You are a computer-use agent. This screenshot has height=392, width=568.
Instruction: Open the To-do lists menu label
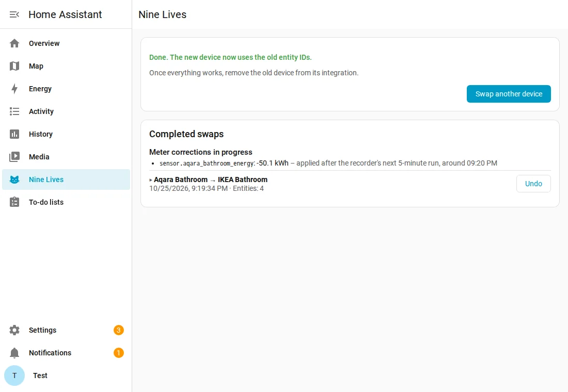46,202
